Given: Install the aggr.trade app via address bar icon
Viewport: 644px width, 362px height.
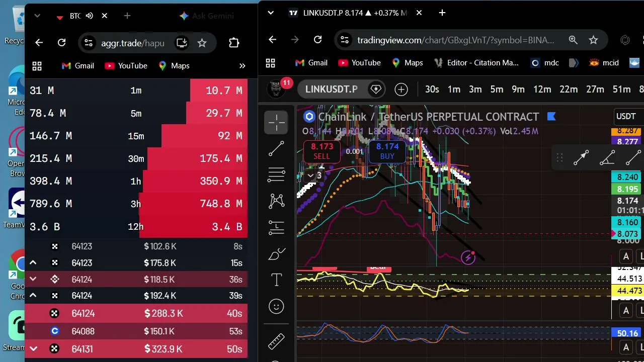Looking at the screenshot, I should (x=182, y=43).
